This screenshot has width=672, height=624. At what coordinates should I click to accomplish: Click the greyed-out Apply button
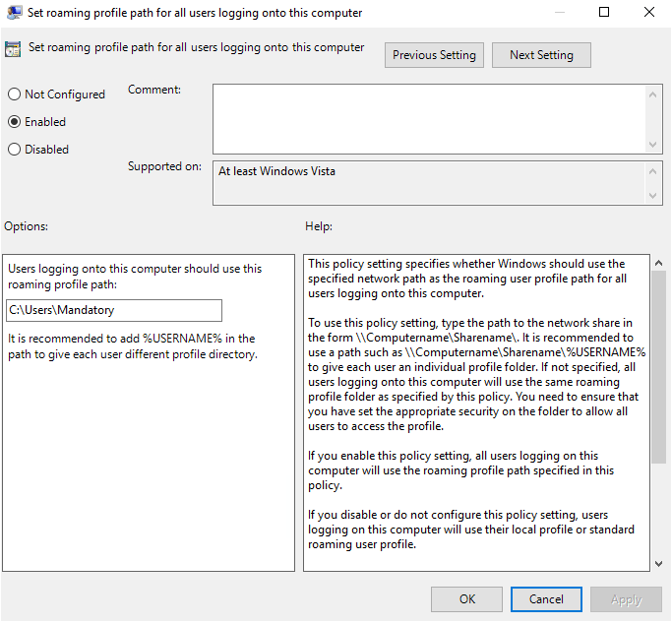[626, 599]
